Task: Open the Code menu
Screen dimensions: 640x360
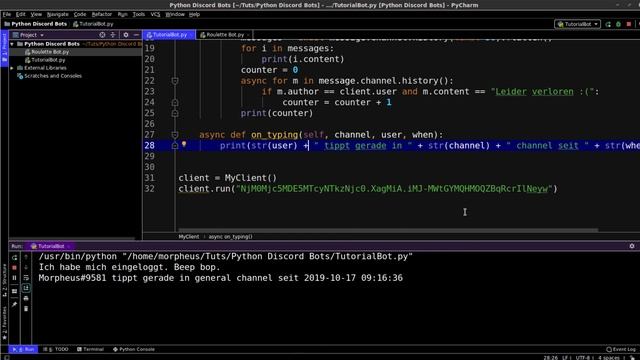Action: (80, 14)
